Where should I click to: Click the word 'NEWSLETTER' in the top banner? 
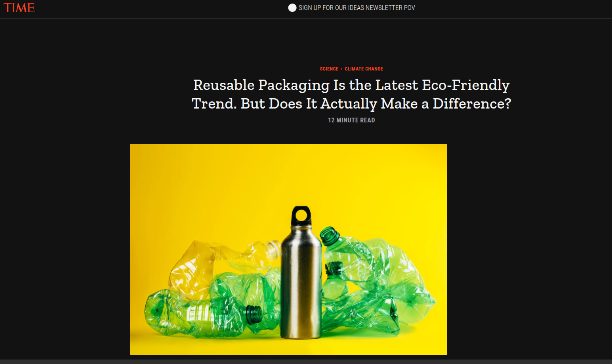click(x=384, y=8)
